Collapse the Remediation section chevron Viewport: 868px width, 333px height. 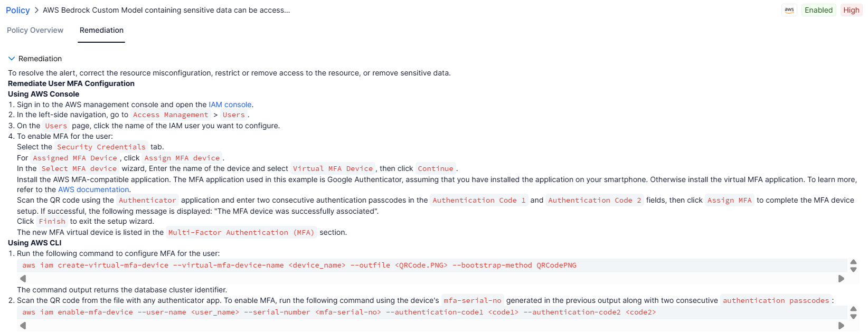(12, 59)
